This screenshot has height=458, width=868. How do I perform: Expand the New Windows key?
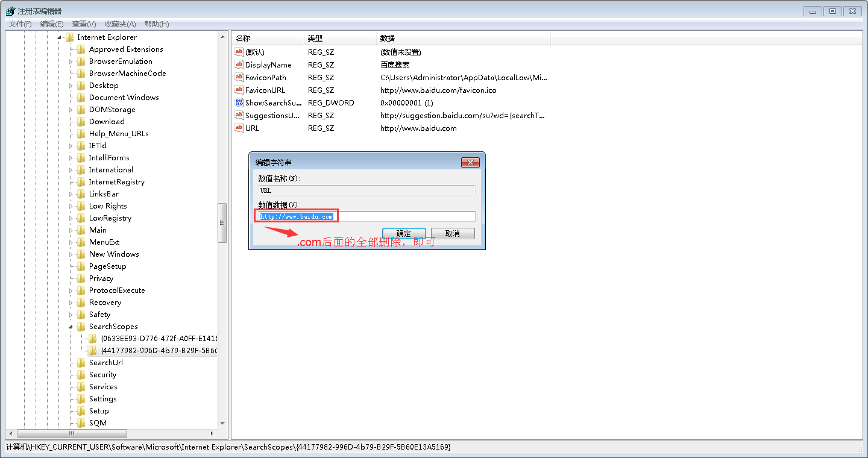(71, 254)
